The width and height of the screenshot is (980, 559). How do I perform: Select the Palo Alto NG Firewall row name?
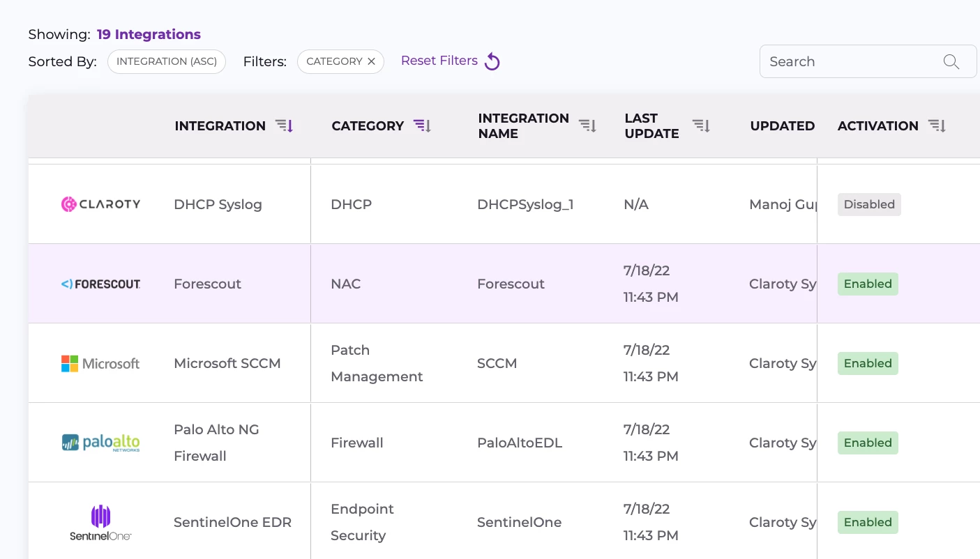click(x=216, y=443)
